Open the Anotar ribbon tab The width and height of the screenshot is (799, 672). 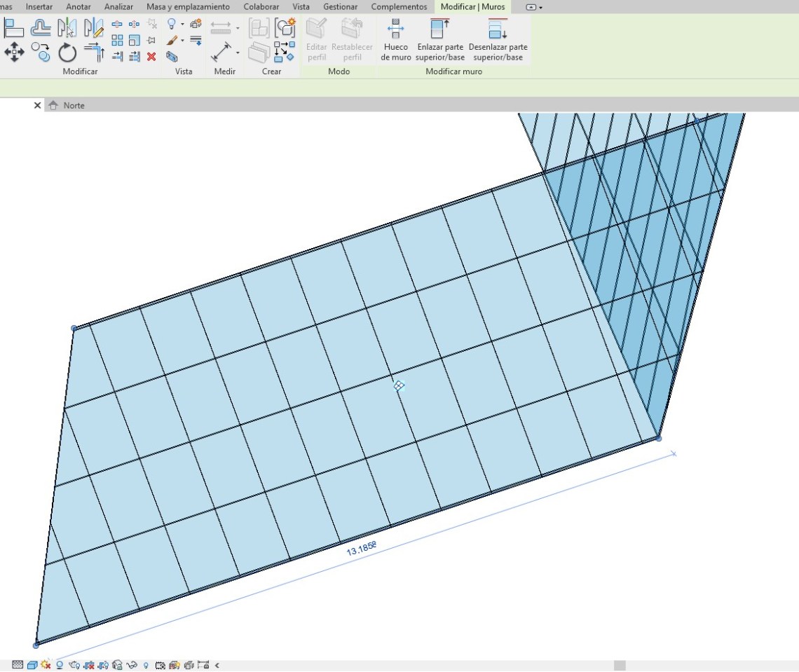(x=78, y=7)
